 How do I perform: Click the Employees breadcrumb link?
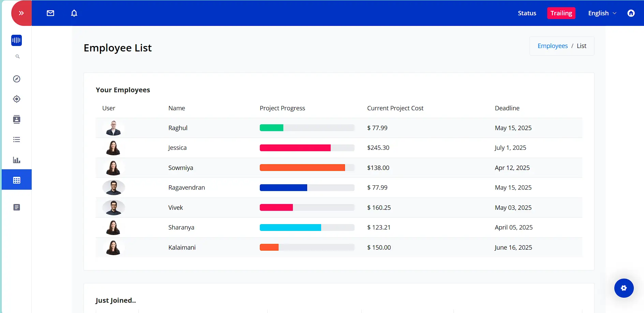[552, 46]
